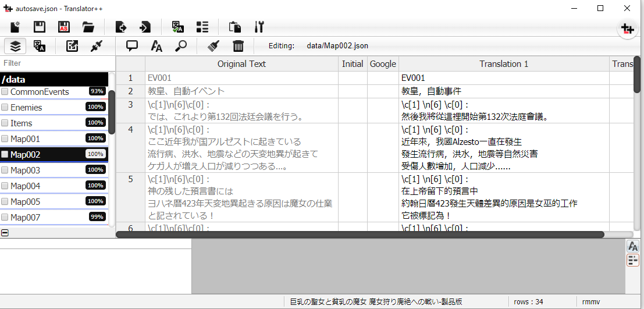This screenshot has height=309, width=644.
Task: Click the game title in status bar
Action: coord(376,301)
